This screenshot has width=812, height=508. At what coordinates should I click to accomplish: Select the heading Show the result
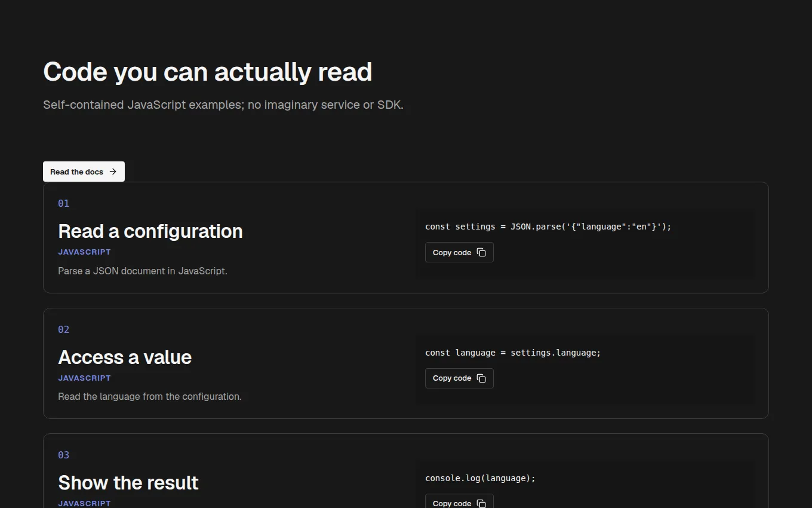click(x=128, y=483)
